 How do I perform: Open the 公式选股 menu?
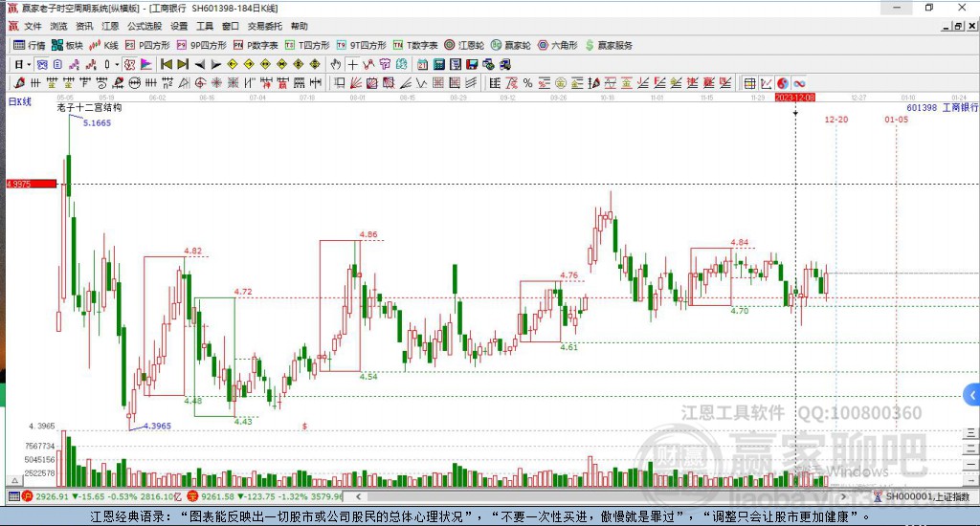[145, 26]
